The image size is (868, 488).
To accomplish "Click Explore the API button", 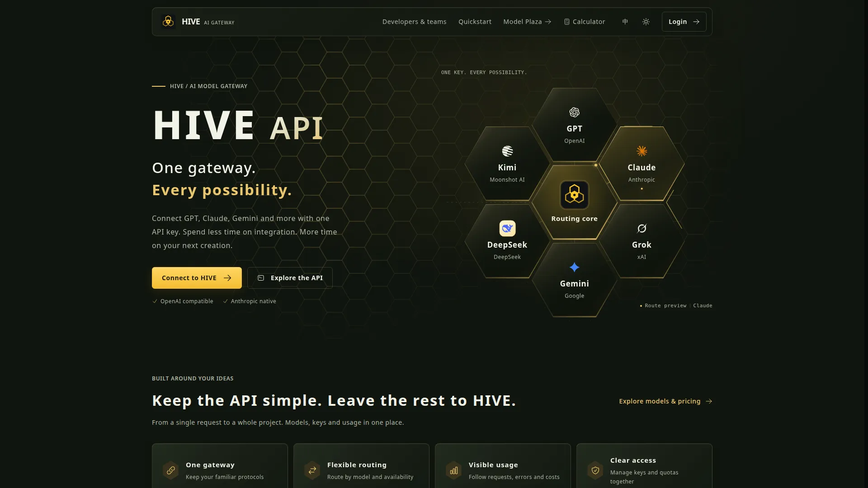I will tap(290, 278).
